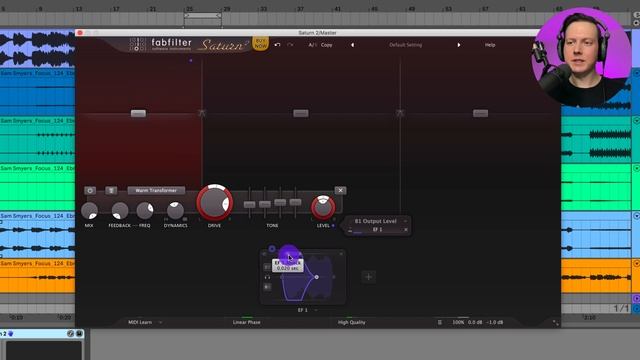
Task: Click the undo arrow in Saturn
Action: (277, 44)
